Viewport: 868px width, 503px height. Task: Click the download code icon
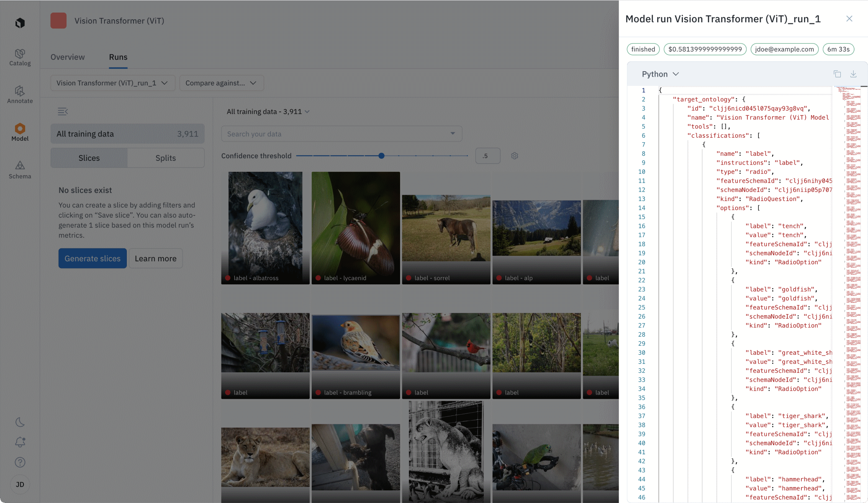[853, 74]
